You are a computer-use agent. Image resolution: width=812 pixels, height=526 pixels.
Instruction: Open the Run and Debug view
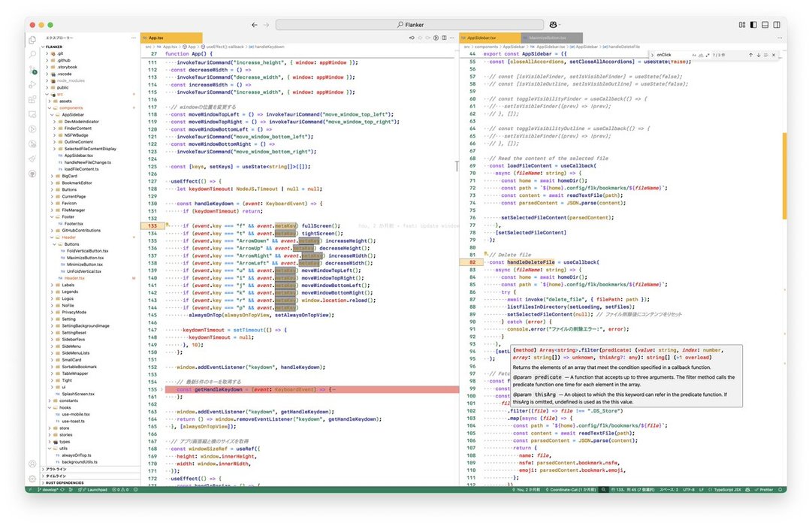click(x=32, y=84)
